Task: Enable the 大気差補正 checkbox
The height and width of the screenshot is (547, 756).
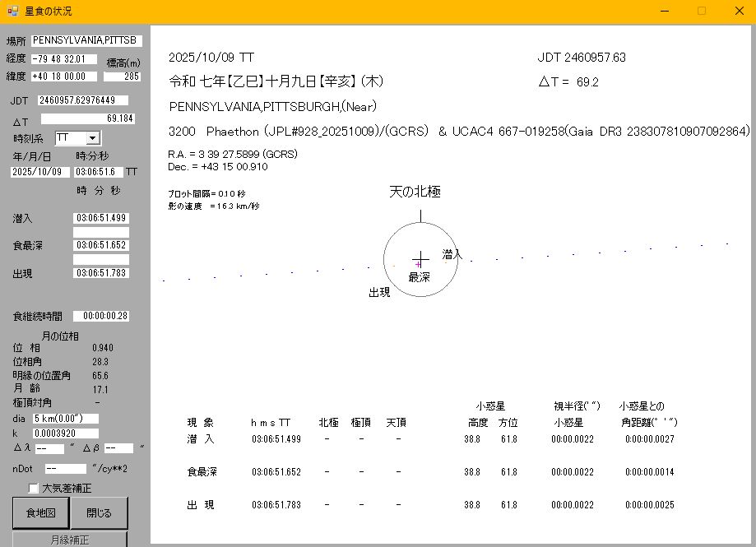Action: click(34, 488)
